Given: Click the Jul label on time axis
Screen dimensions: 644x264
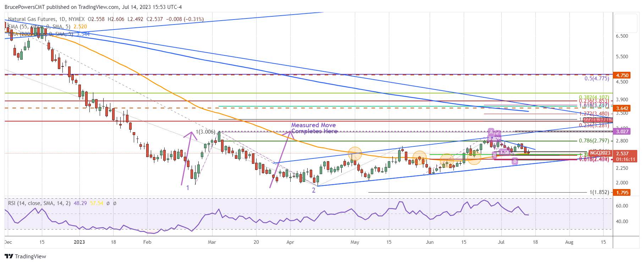Looking at the screenshot, I should click(501, 242).
